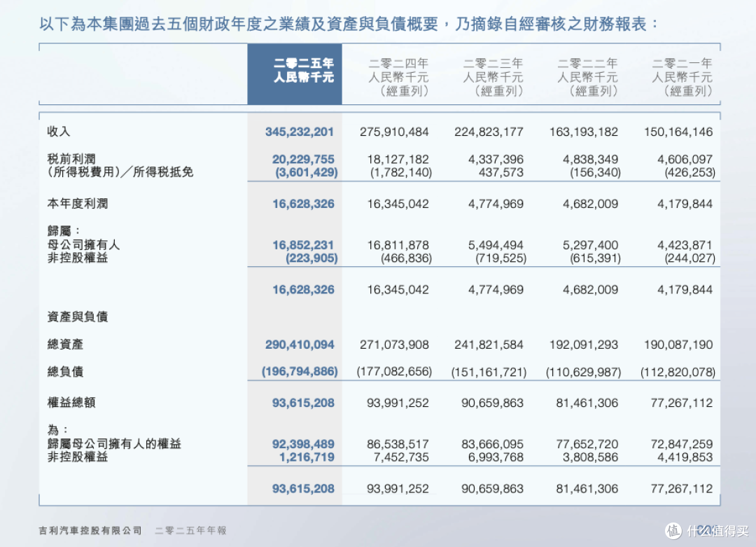This screenshot has height=547, width=756.
Task: Click income tax value (1,782,140)
Action: (x=401, y=172)
